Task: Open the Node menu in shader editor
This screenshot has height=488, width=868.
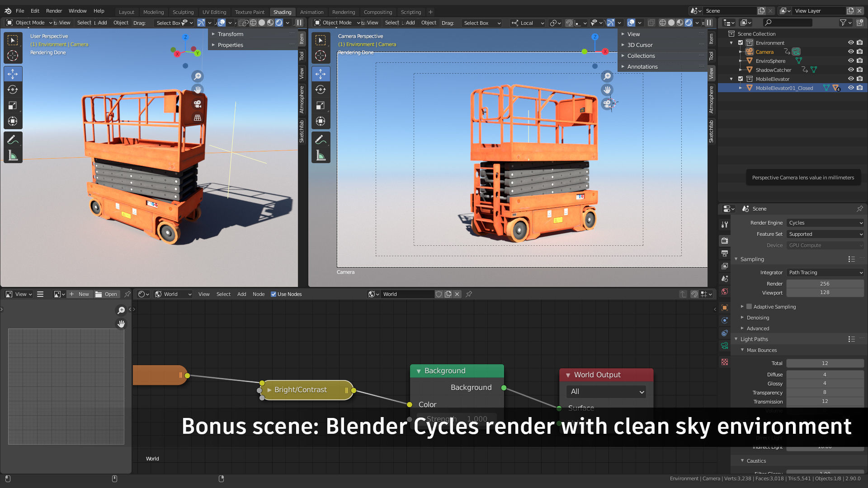Action: [259, 294]
